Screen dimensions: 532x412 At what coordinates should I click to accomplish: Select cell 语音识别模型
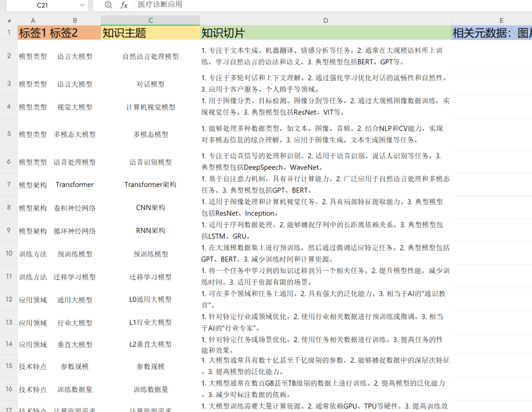150,162
